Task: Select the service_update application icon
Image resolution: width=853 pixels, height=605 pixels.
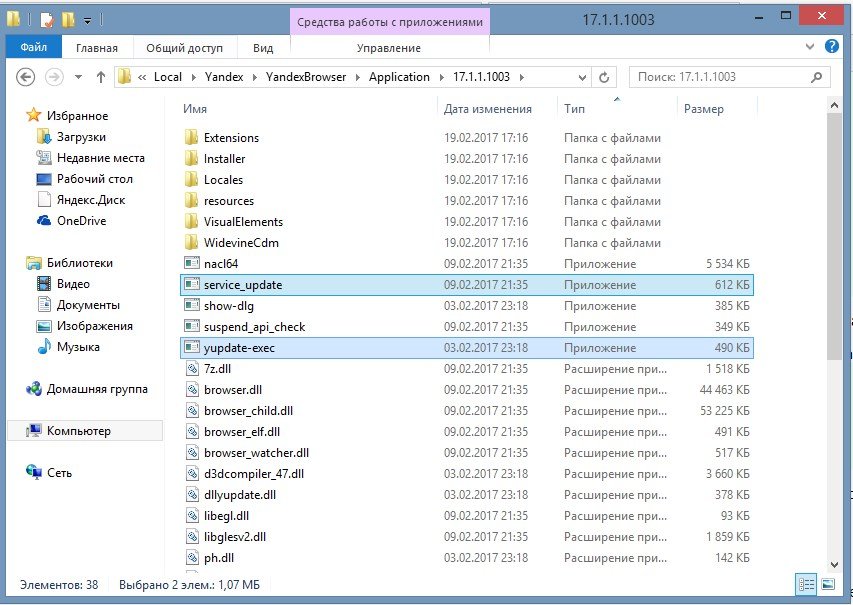Action: [x=191, y=284]
